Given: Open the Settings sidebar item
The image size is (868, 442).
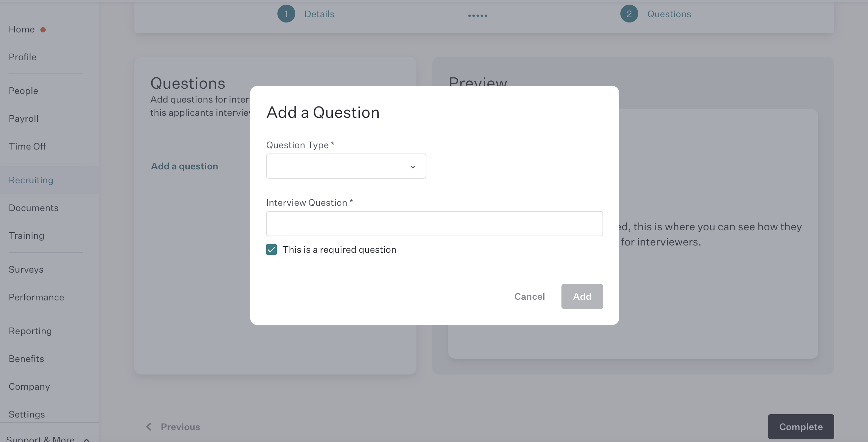Looking at the screenshot, I should click(26, 414).
